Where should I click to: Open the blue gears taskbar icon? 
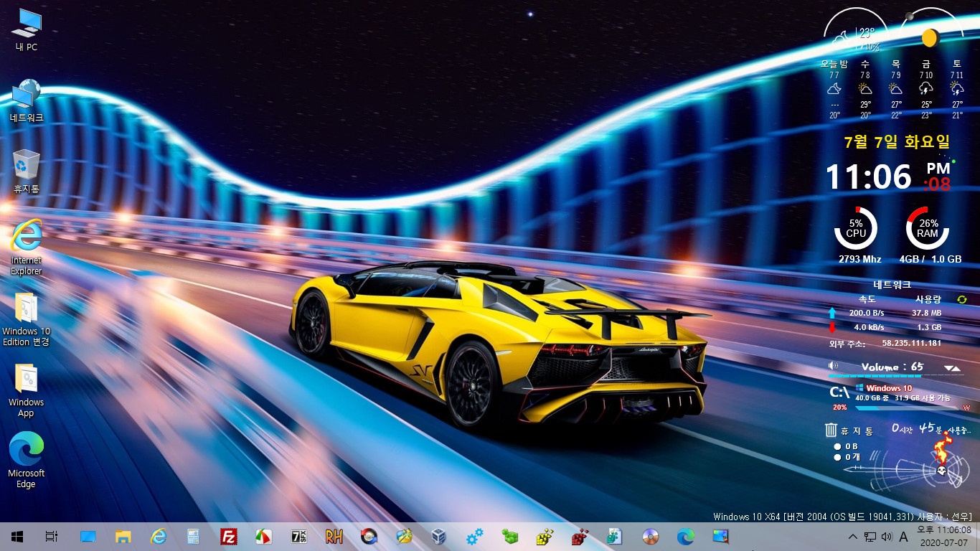pyautogui.click(x=475, y=536)
